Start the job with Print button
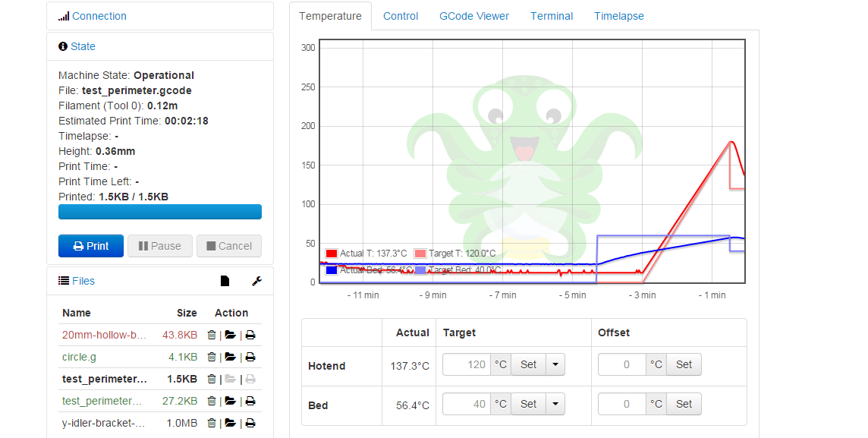Image resolution: width=868 pixels, height=438 pixels. pyautogui.click(x=91, y=246)
